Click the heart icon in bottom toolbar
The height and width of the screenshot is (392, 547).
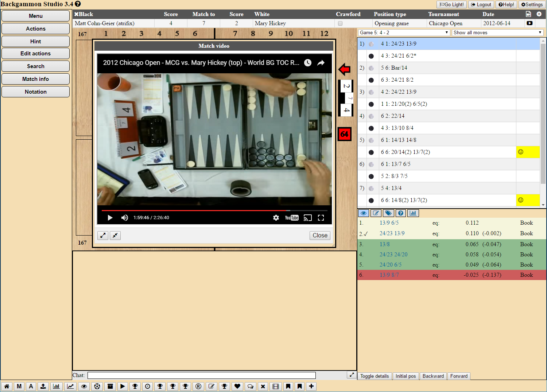[x=237, y=387]
